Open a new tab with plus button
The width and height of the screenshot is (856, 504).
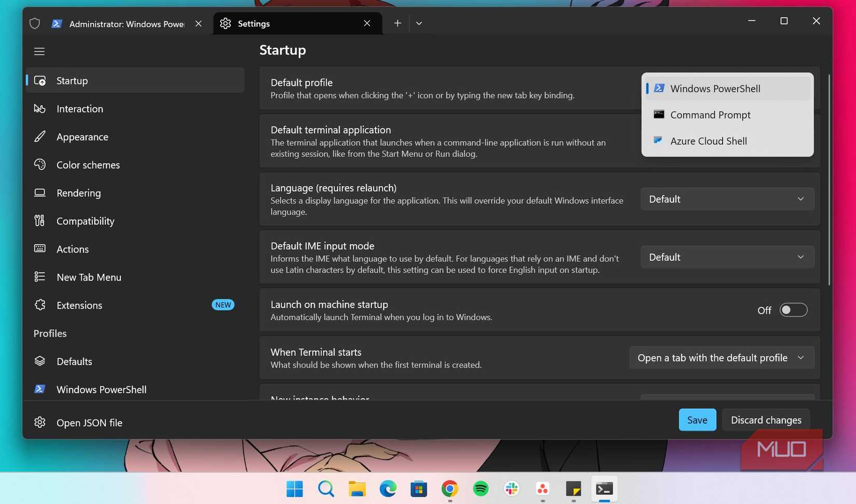[397, 23]
